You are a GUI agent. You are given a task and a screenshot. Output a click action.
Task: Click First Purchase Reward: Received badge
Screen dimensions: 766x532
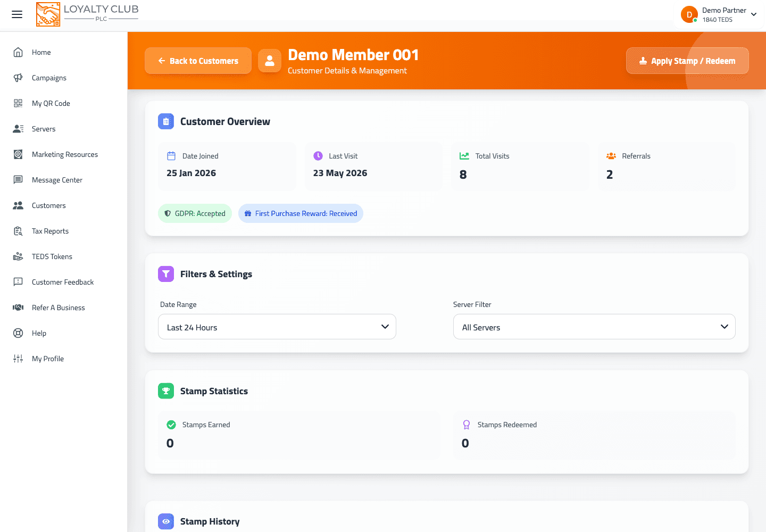(301, 213)
